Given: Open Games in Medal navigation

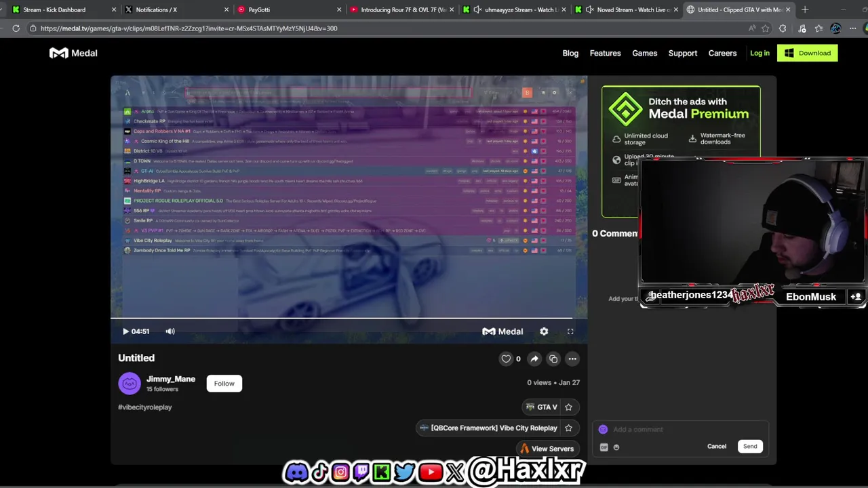Looking at the screenshot, I should 644,53.
